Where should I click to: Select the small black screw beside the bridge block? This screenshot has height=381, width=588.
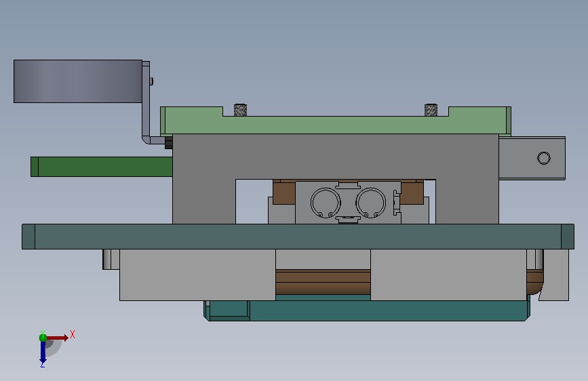click(169, 142)
